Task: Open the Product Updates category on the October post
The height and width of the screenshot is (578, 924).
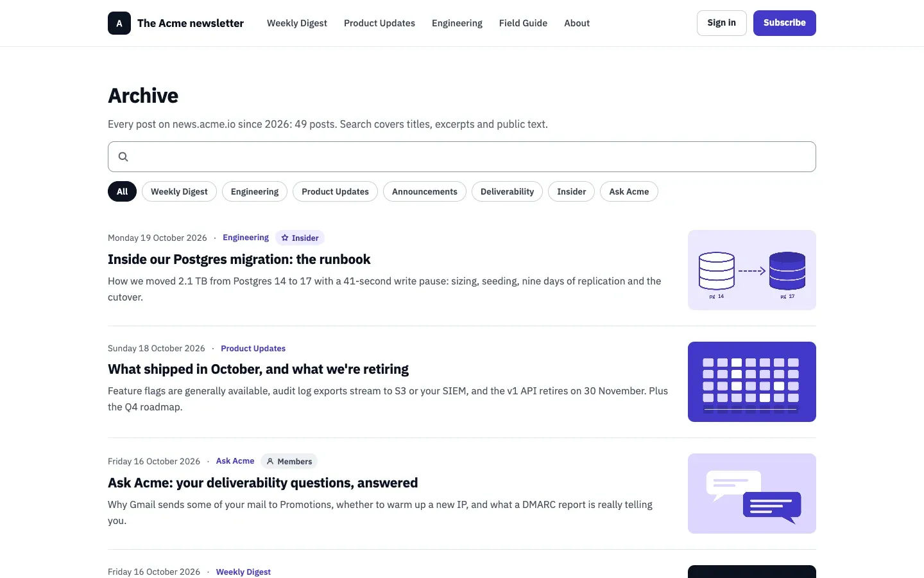Action: [x=253, y=348]
